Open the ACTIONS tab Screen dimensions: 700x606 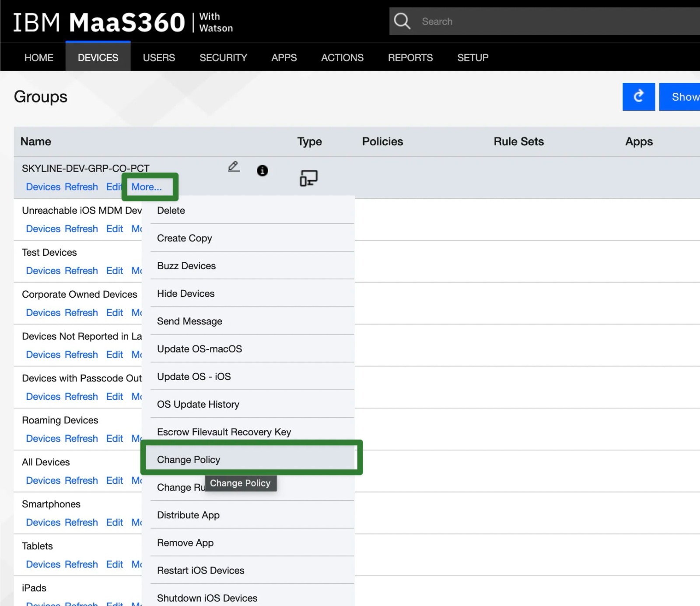tap(342, 58)
